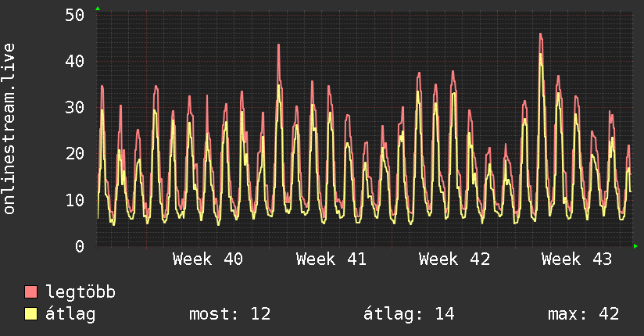Screen dimensions: 644x336
Task: Click the 20 y-axis tick label
Action: (74, 154)
